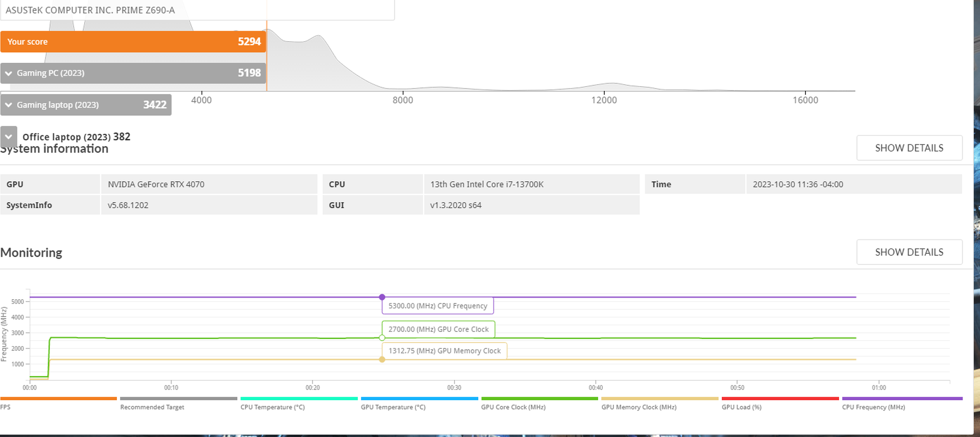This screenshot has width=980, height=437.
Task: Toggle GPU Core Clock (MHz) legend entry
Action: coord(540,403)
